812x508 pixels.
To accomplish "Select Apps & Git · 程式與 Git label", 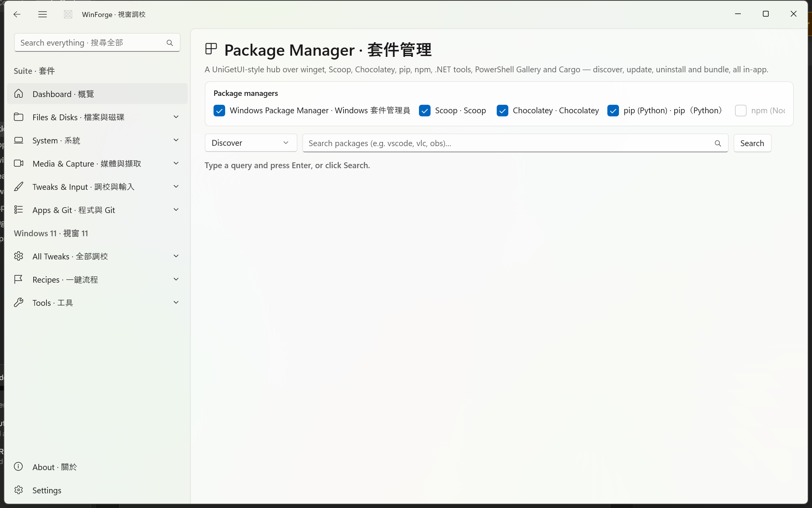I will (74, 210).
